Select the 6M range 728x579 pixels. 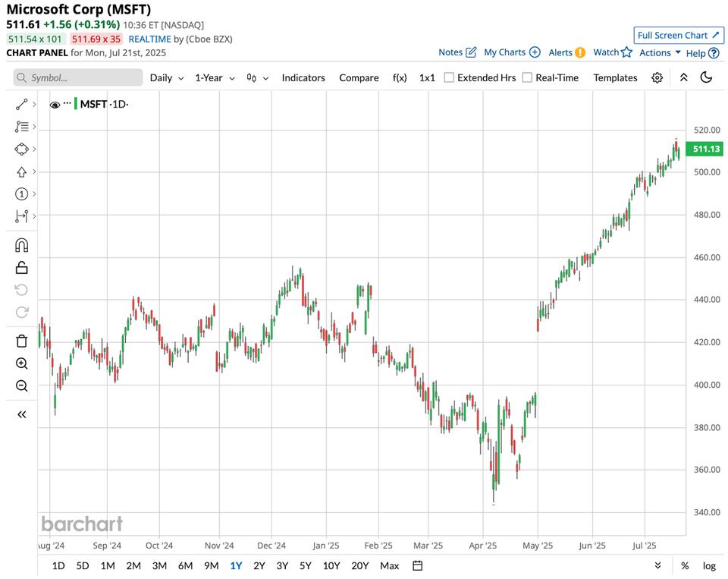[185, 565]
